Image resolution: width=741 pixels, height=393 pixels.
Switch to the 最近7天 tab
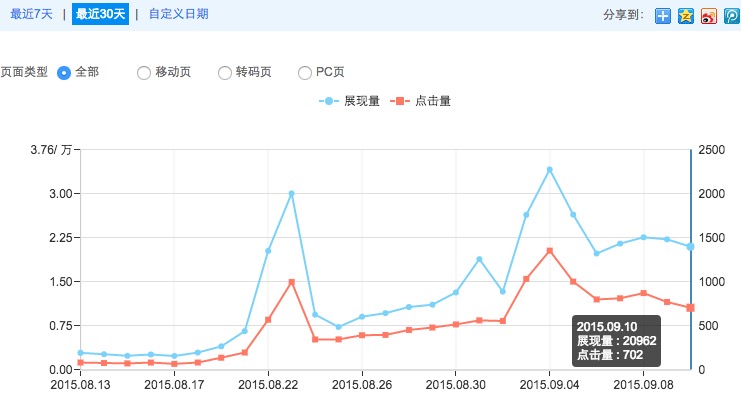(31, 14)
